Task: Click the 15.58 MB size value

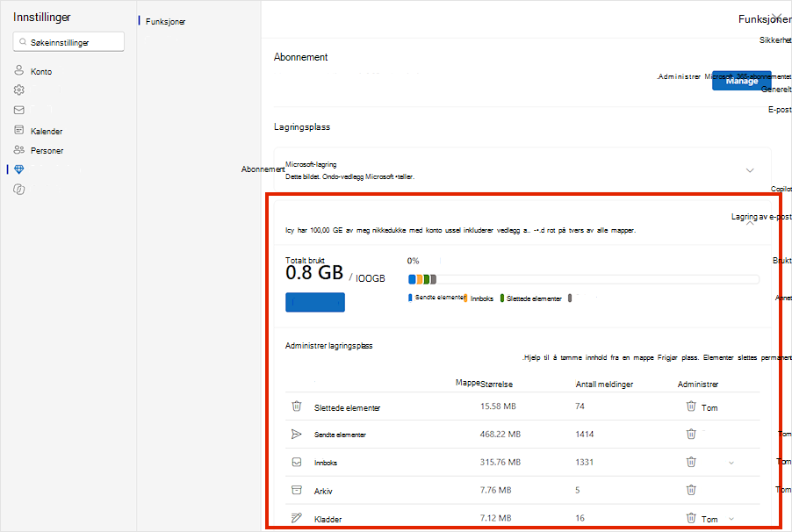Action: point(498,406)
